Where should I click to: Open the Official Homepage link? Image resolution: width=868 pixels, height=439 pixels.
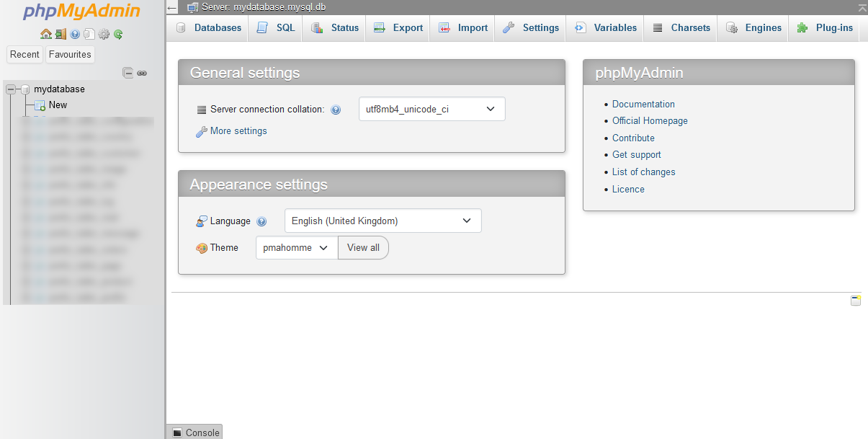tap(650, 121)
